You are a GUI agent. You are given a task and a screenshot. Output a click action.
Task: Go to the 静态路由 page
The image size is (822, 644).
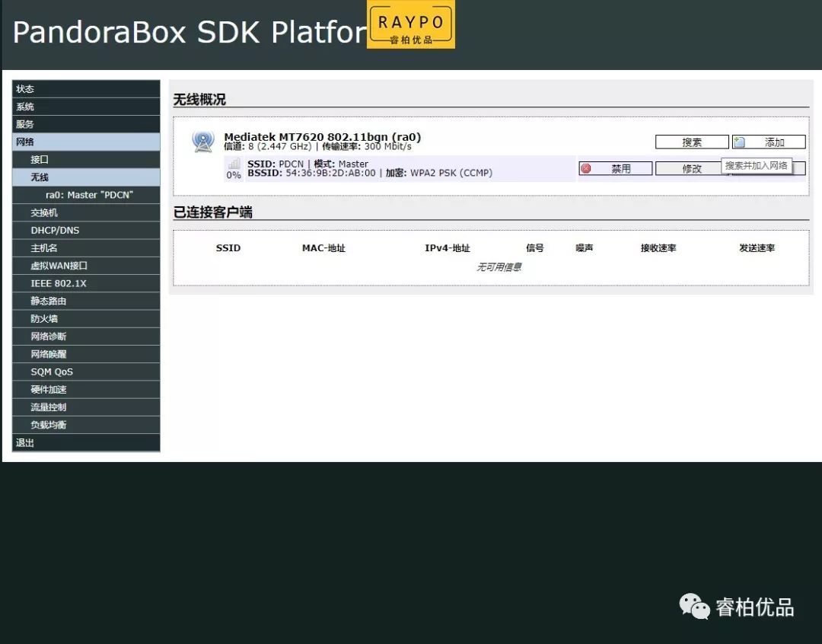point(86,301)
